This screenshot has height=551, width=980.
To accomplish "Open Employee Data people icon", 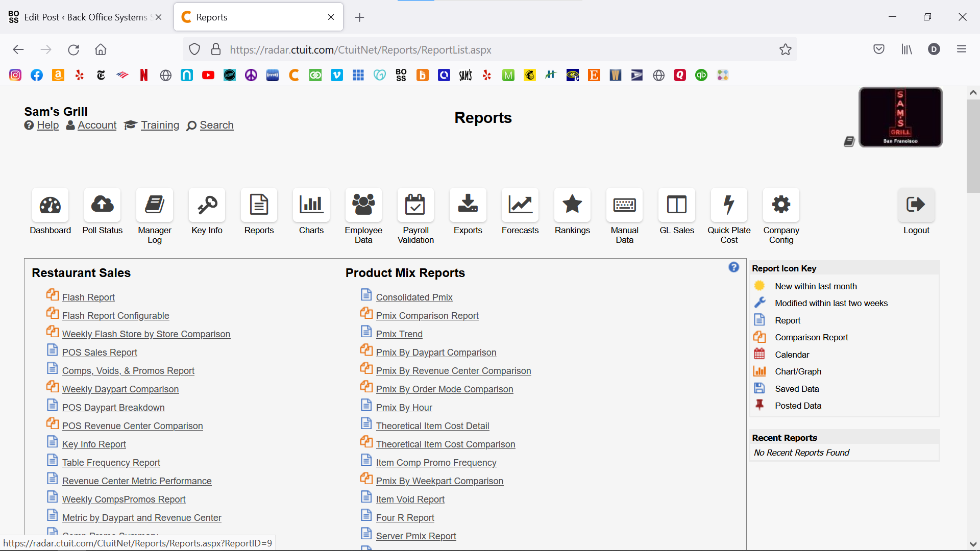I will click(363, 205).
